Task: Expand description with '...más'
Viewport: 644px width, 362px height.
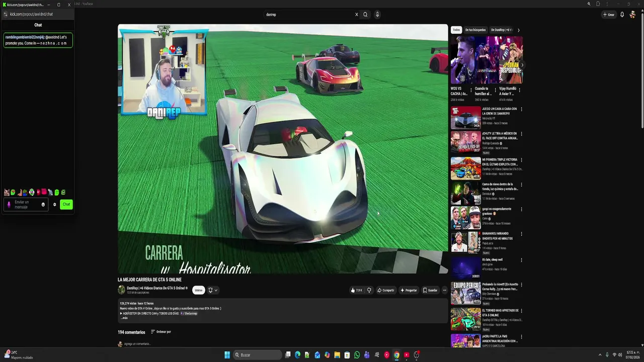Action: click(124, 318)
